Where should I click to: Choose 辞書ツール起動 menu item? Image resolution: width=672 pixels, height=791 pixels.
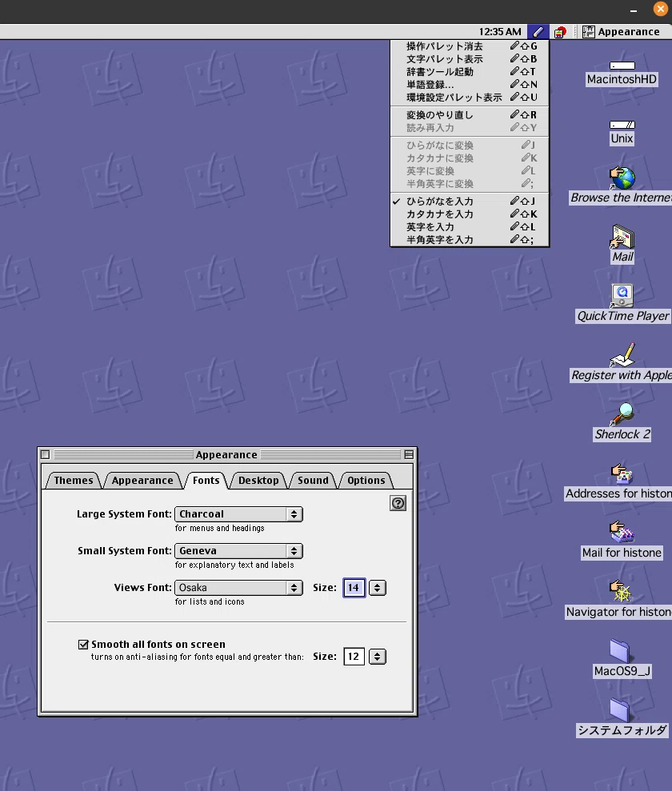[470, 72]
